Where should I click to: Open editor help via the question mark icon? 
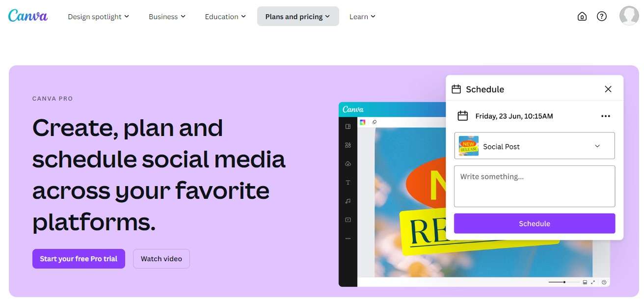[x=604, y=282]
